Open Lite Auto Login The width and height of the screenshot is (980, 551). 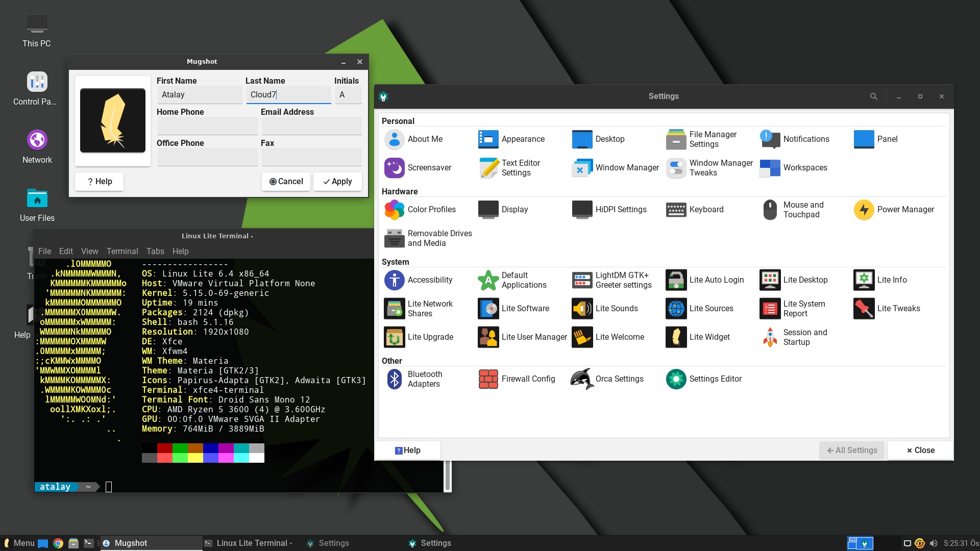(705, 280)
